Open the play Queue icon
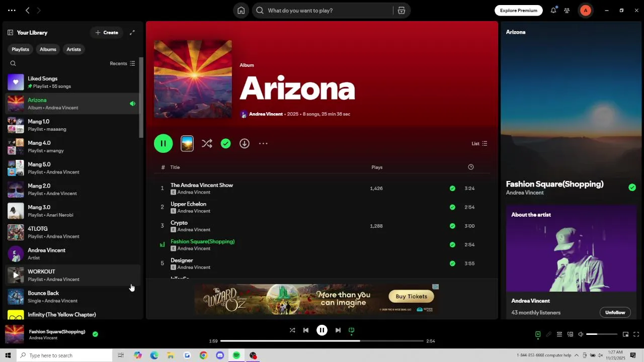This screenshot has height=362, width=644. click(559, 334)
